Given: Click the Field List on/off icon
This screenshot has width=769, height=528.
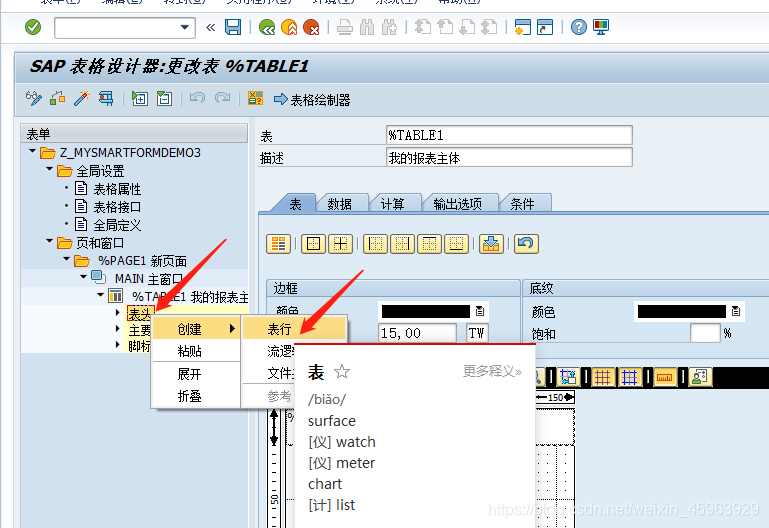Looking at the screenshot, I should tap(255, 99).
